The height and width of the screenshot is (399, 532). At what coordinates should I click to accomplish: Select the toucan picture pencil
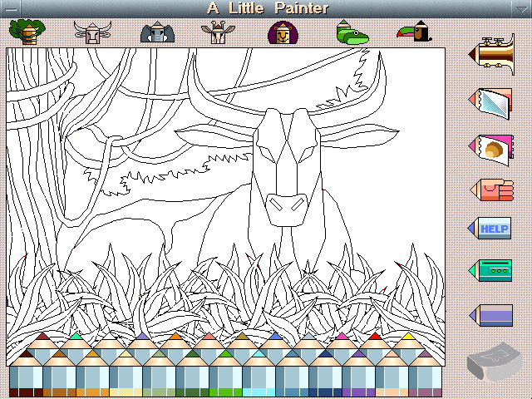coord(415,32)
